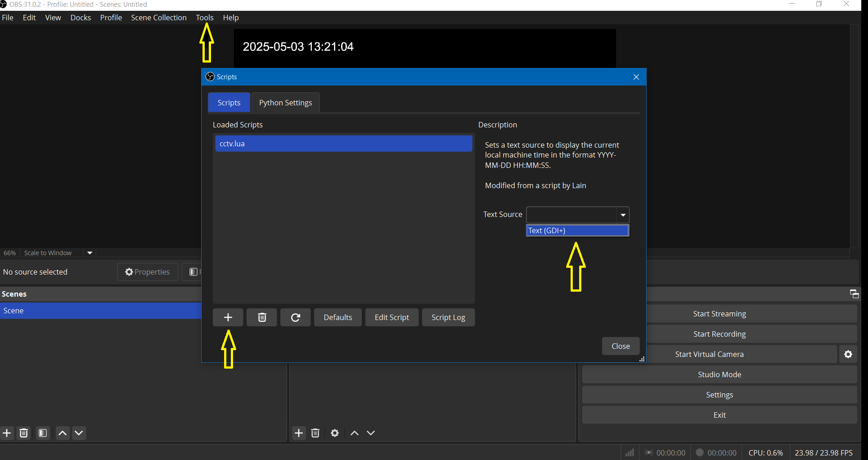
Task: Click the CPU usage status text
Action: [765, 453]
